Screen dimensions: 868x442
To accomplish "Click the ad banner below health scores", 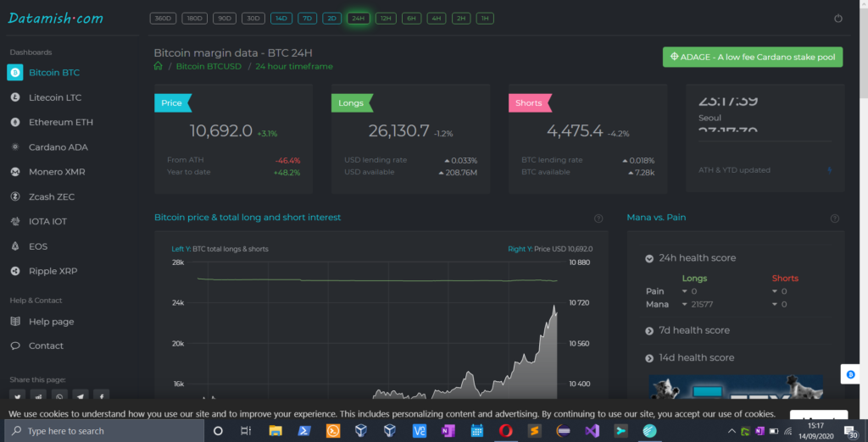I will [736, 387].
